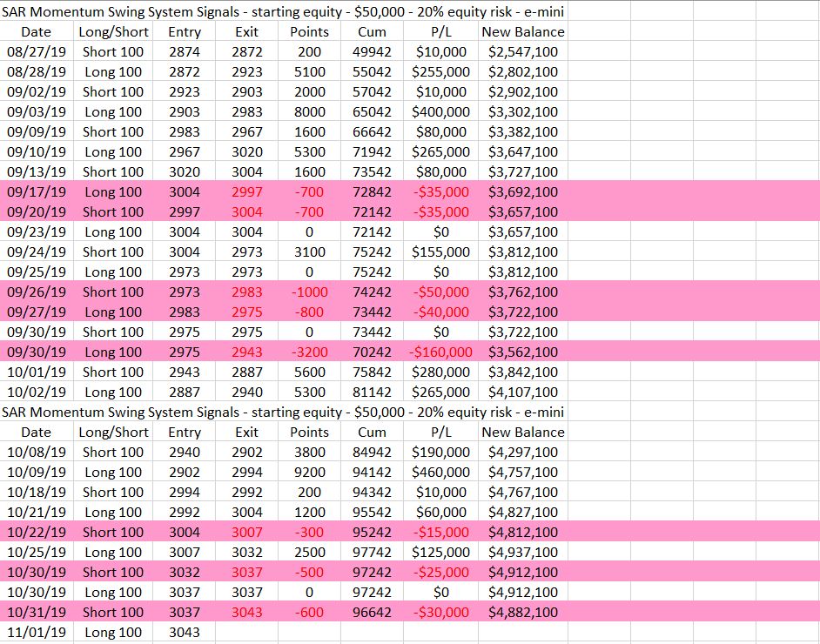
Task: Click 'Long 100' in the 09/03/19 row
Action: click(113, 112)
